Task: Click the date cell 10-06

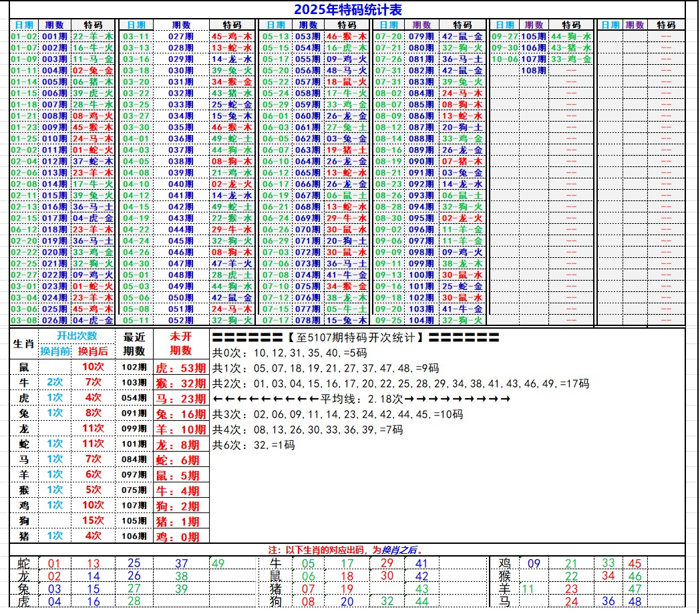Action: tap(504, 59)
